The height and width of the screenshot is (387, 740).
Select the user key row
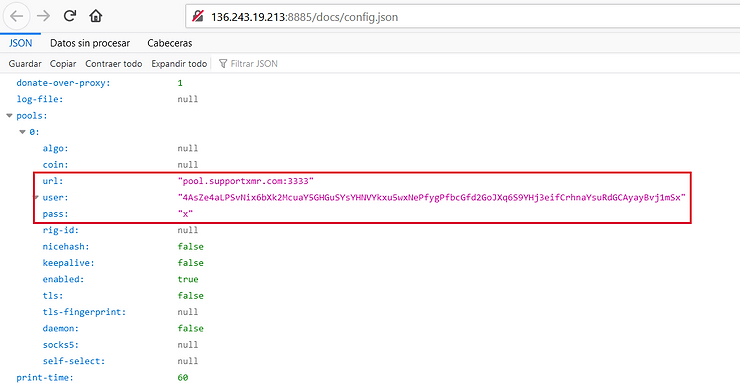(x=55, y=198)
